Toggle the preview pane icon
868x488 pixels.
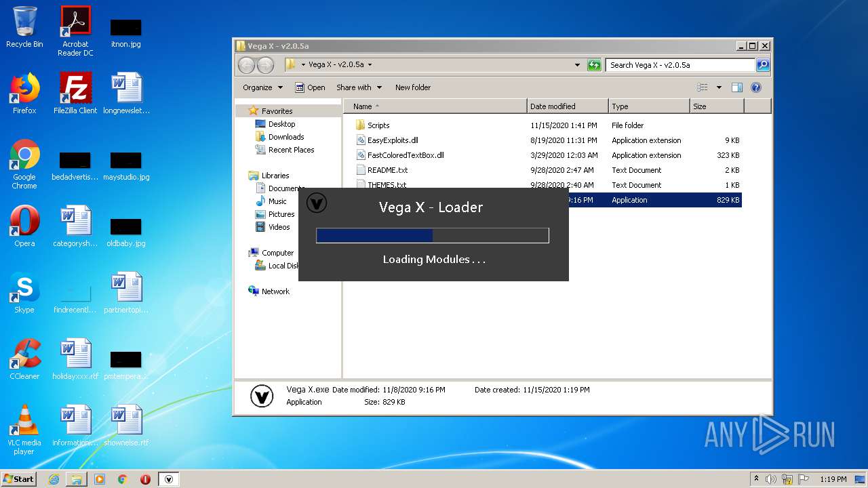click(x=737, y=87)
